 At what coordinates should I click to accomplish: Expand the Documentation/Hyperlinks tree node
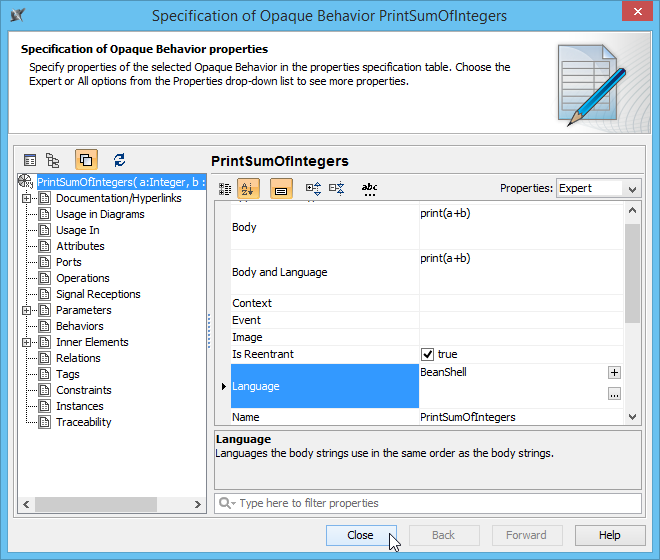tap(28, 198)
